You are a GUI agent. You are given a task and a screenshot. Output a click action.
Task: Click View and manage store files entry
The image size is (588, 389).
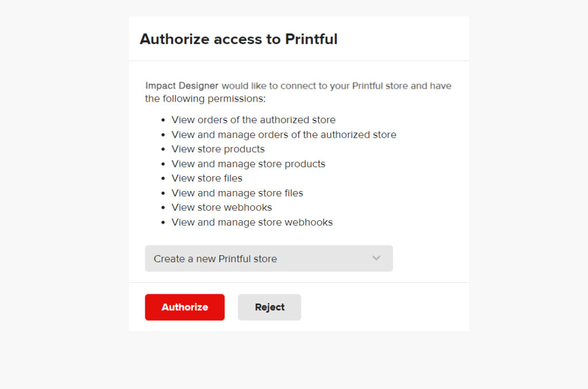237,193
